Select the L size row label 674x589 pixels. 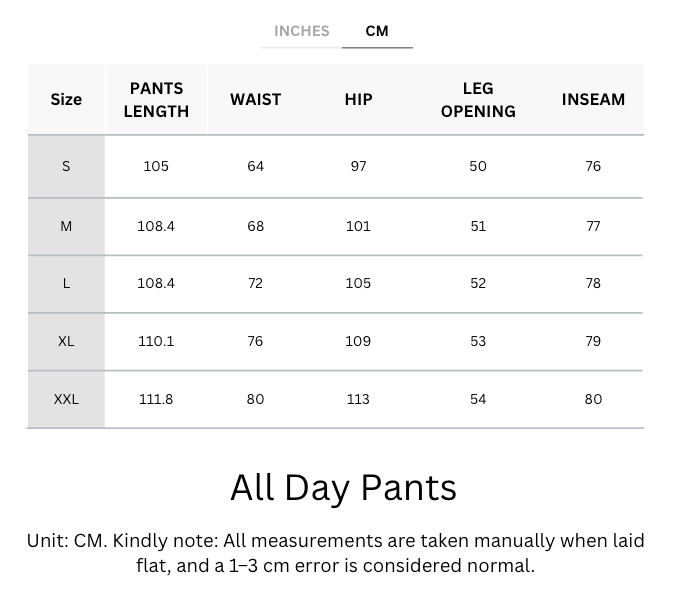66,283
